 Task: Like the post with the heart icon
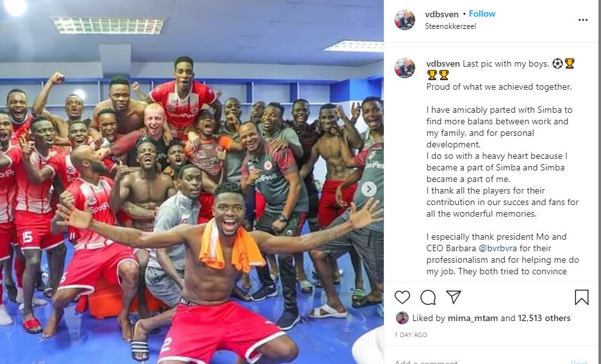402,297
